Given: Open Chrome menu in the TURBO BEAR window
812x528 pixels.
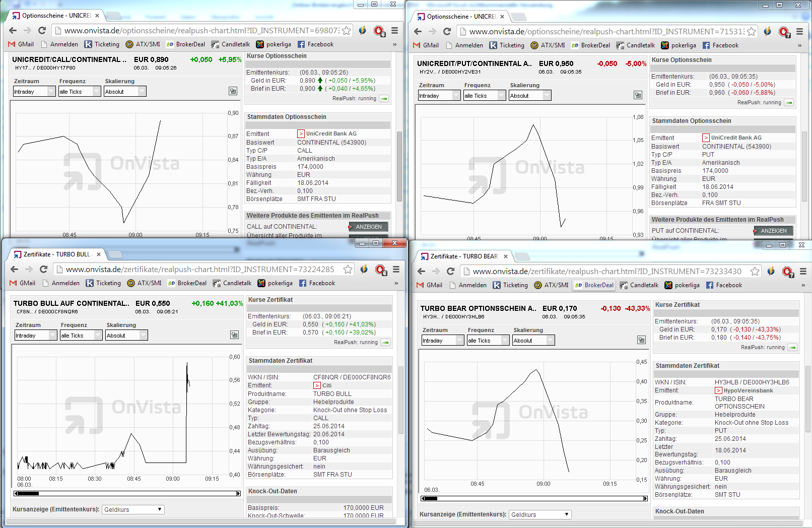Looking at the screenshot, I should [x=803, y=272].
